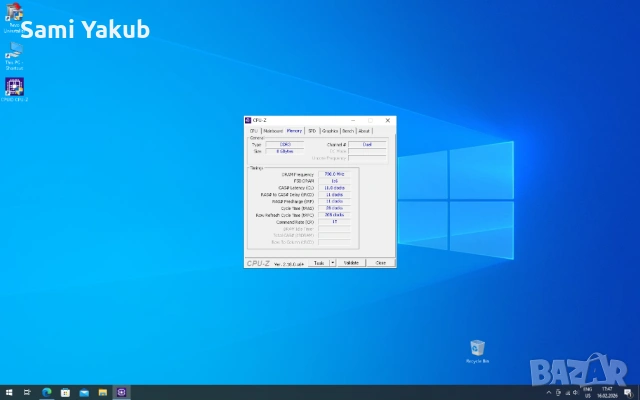Open the CPUID CPU-Z desktop shortcut
This screenshot has height=400, width=640.
point(15,88)
